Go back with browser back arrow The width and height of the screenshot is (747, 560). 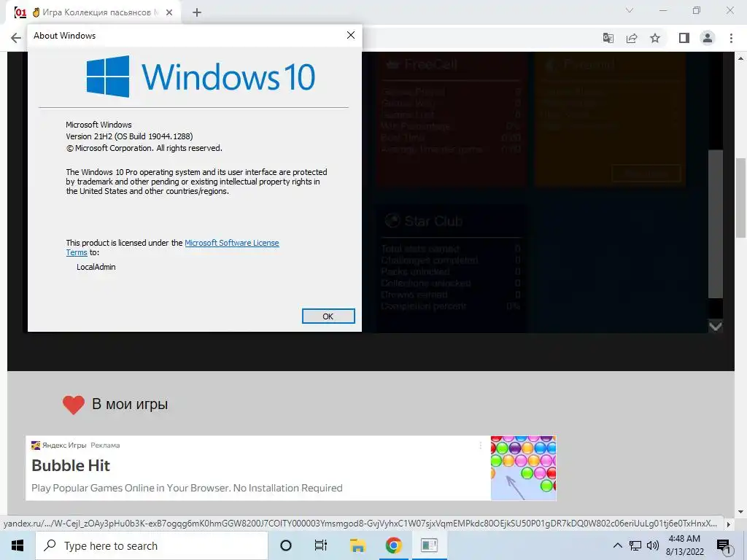click(16, 38)
